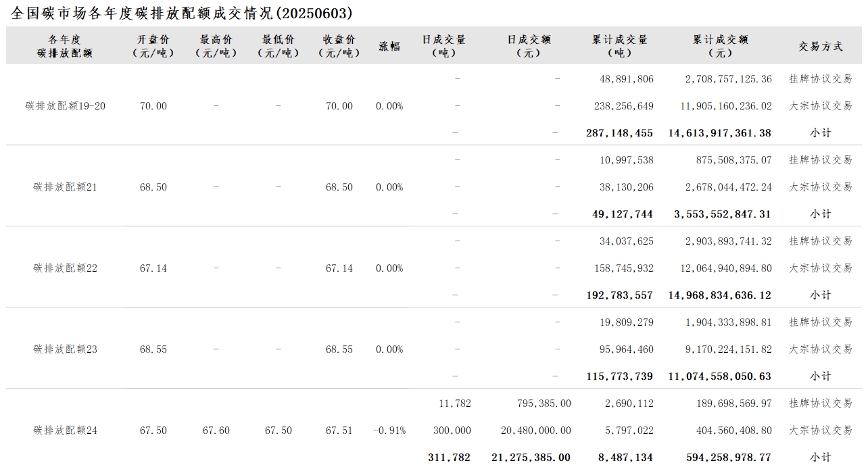Screen dimensions: 868x469
Task: Click the 开盘价 column header
Action: point(151,46)
